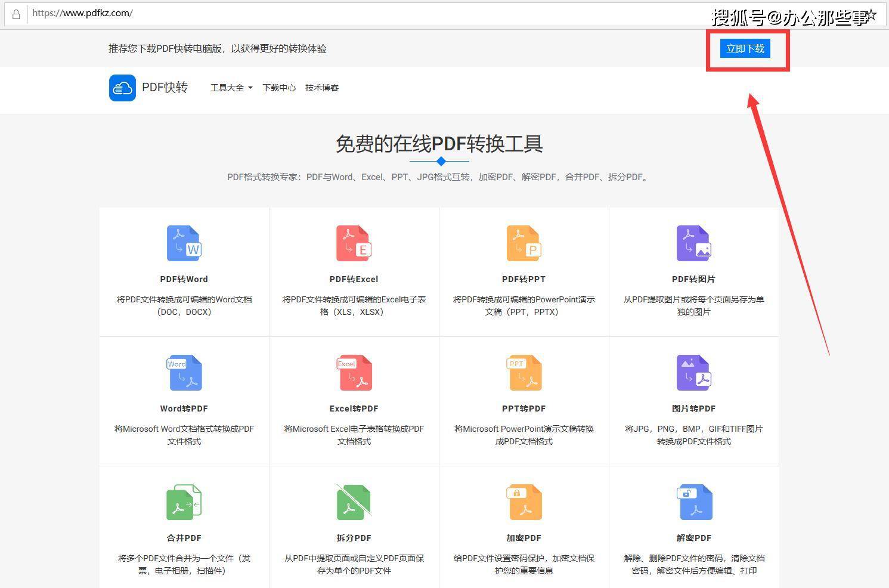889x588 pixels.
Task: Open the 图片转PDF tool icon
Action: [693, 372]
